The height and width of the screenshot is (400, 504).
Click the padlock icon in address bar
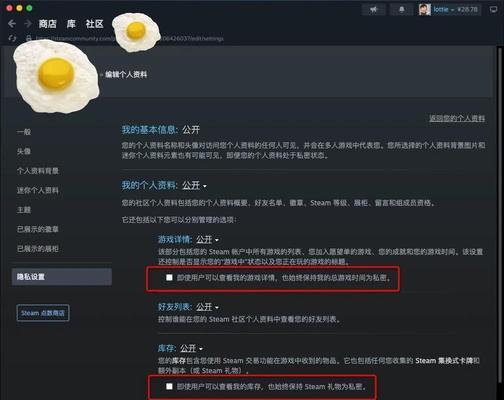click(29, 38)
